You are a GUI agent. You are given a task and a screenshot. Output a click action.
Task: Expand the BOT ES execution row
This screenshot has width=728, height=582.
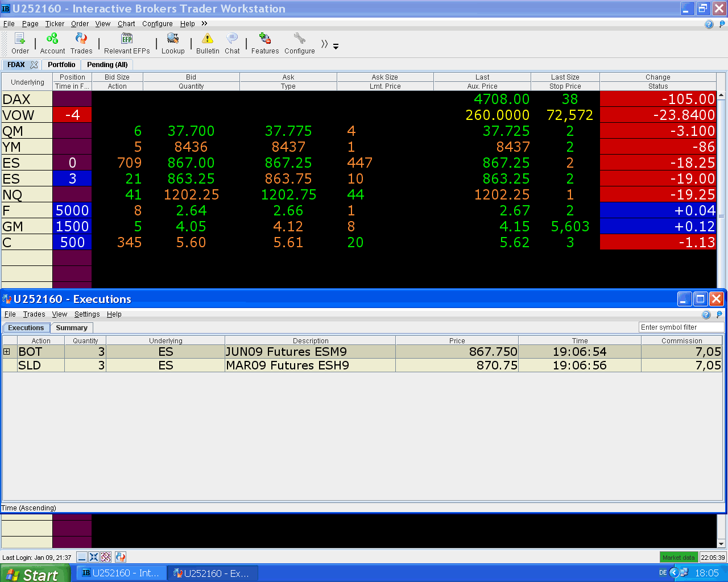tap(7, 352)
